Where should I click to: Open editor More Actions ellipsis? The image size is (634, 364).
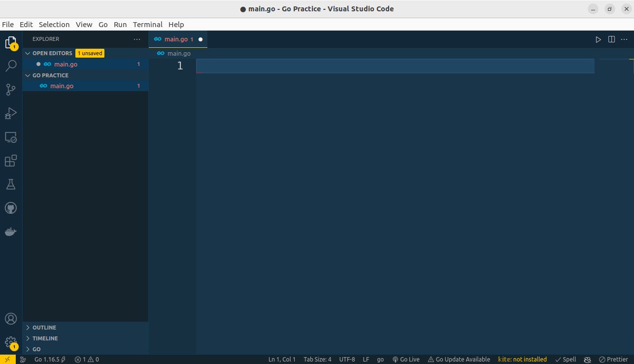pyautogui.click(x=624, y=39)
